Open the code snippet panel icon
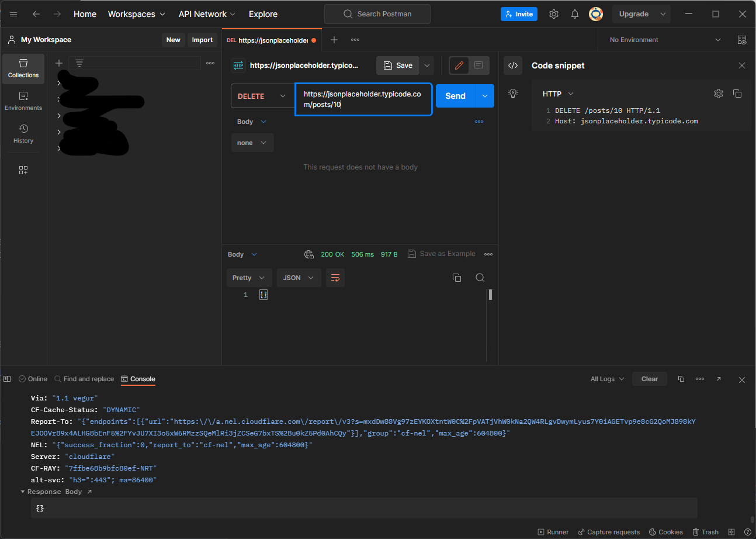756x539 pixels. pyautogui.click(x=513, y=65)
